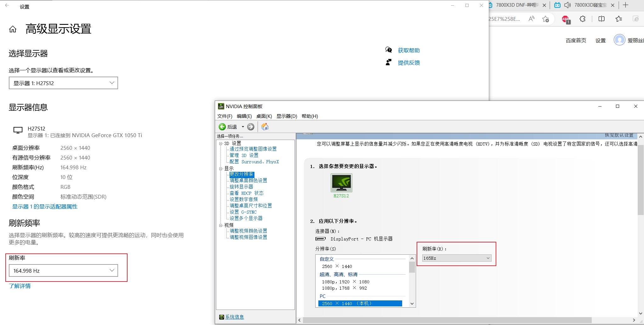Open the NVIDIA 165Hz 刷新率 dropdown
Image resolution: width=644 pixels, height=325 pixels.
457,258
